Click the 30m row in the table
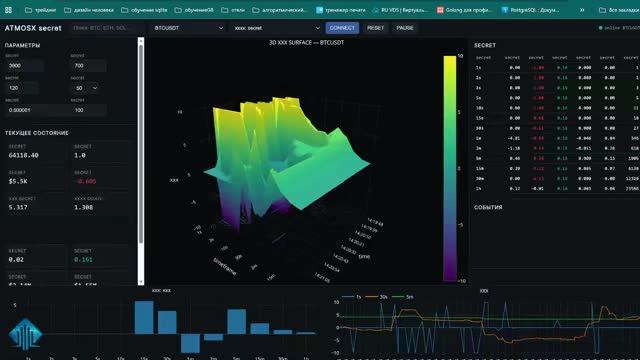Image resolution: width=640 pixels, height=360 pixels. click(556, 179)
